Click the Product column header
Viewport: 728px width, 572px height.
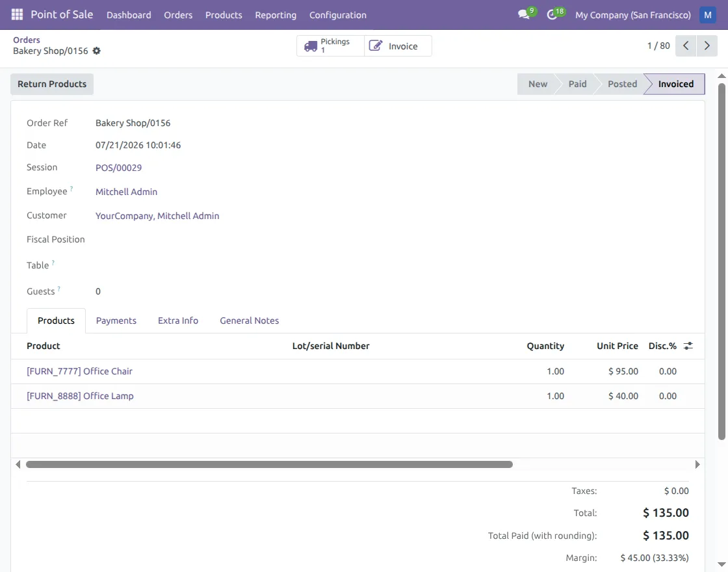(x=43, y=346)
